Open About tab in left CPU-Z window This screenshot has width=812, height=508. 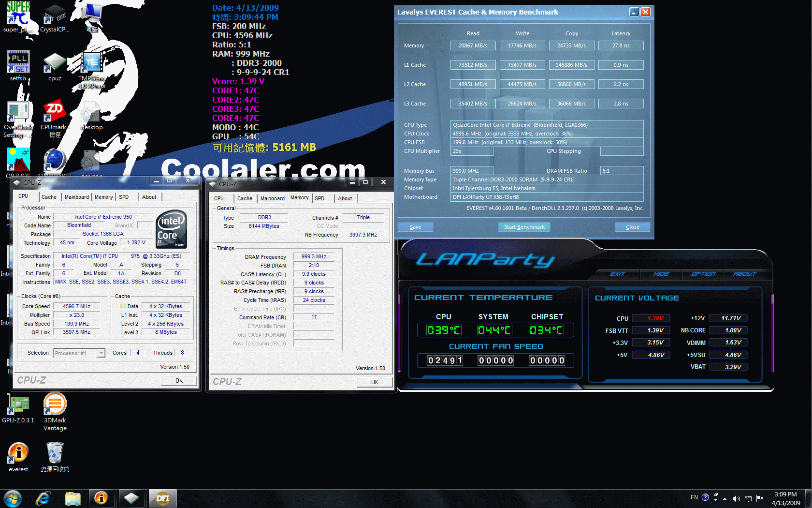149,197
